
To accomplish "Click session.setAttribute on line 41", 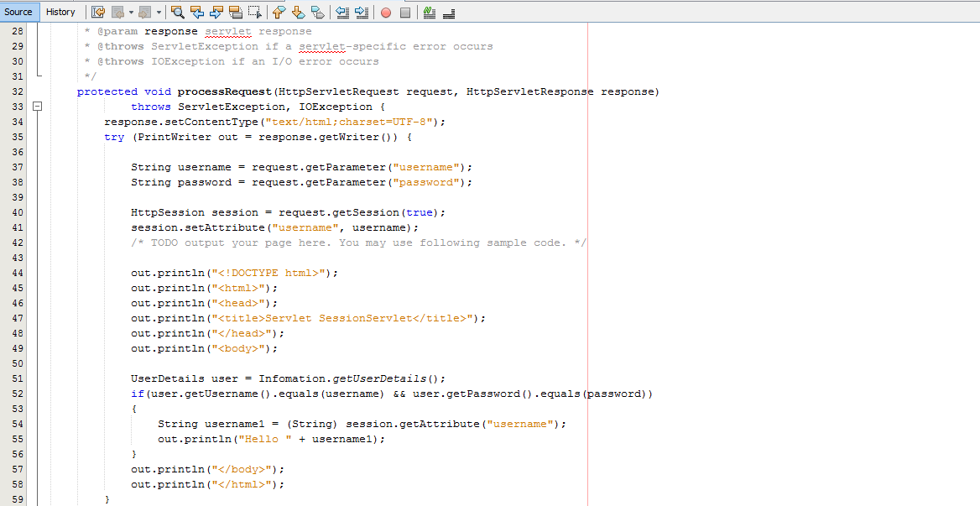I will [x=198, y=227].
